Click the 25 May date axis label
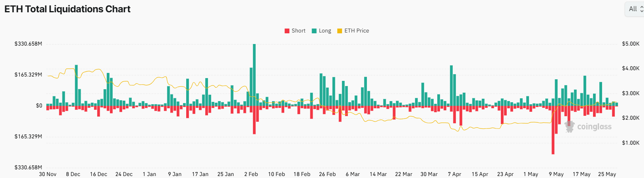Screen dimensions: 644x178 click(x=607, y=174)
